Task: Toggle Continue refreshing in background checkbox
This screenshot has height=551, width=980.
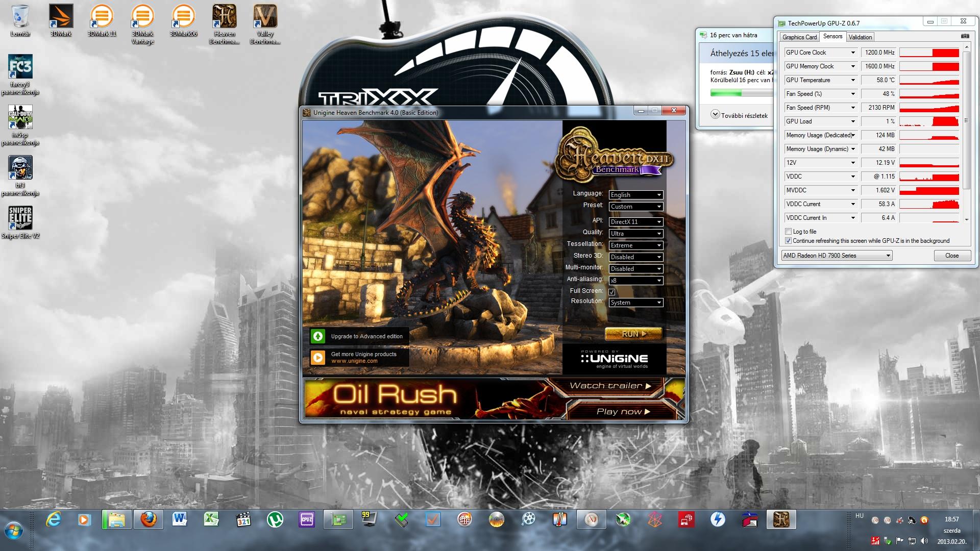Action: 788,241
